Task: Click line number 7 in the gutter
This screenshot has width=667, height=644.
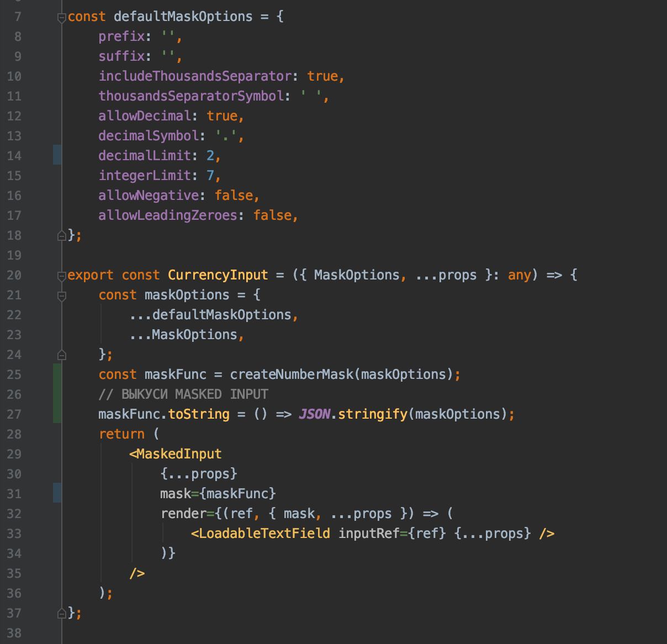Action: [x=18, y=17]
